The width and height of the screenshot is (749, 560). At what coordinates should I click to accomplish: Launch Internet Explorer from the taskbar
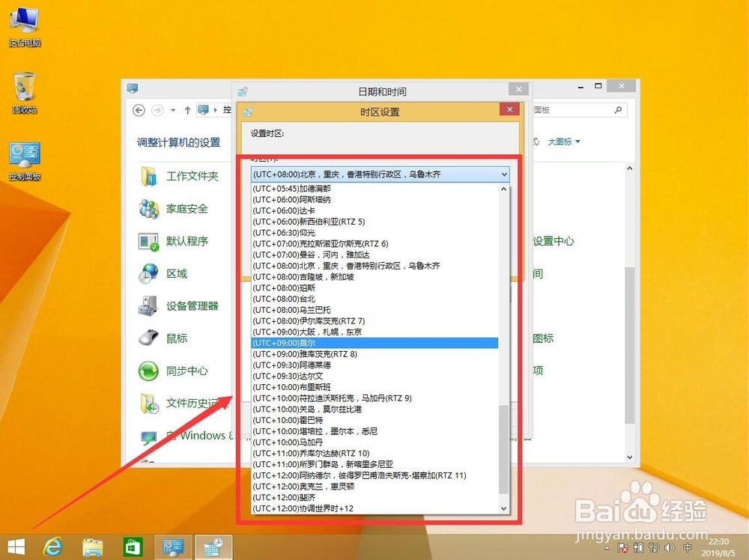(x=52, y=547)
